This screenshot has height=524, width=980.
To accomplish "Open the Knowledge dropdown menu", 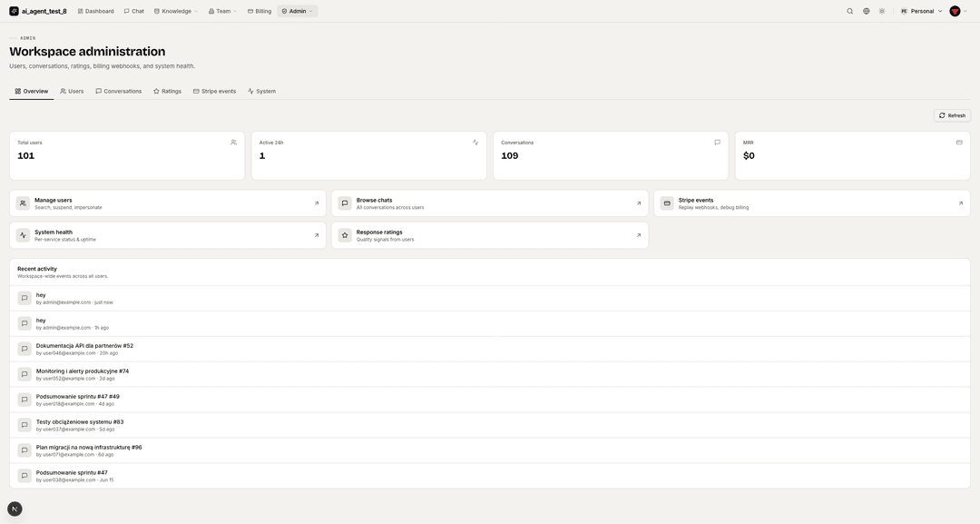I will (176, 11).
